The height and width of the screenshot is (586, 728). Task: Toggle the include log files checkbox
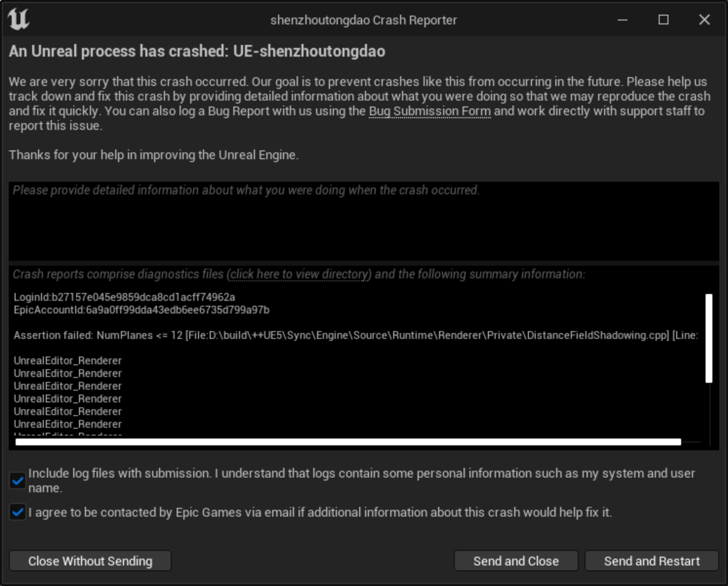(x=18, y=481)
